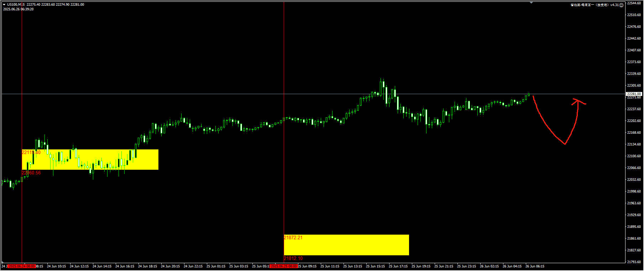Viewport: 644px width, 271px height.
Task: Click the 26 Jun 06:15 time label
Action: coord(535,266)
